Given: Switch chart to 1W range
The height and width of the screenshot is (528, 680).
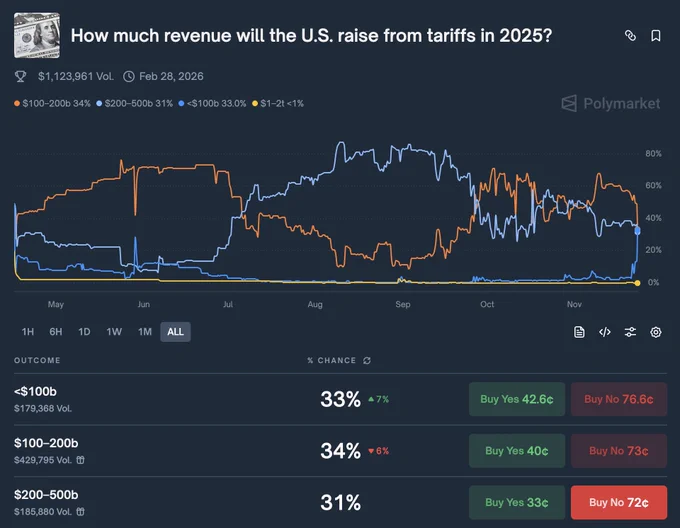Looking at the screenshot, I should (114, 332).
